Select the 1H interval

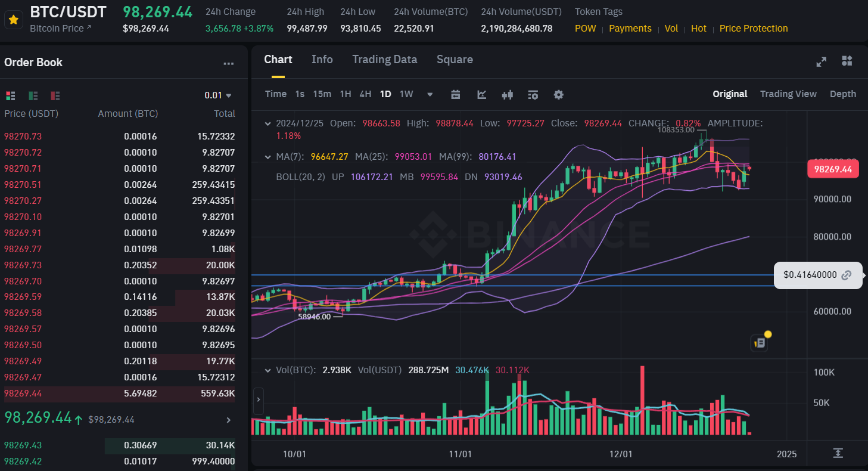coord(346,94)
